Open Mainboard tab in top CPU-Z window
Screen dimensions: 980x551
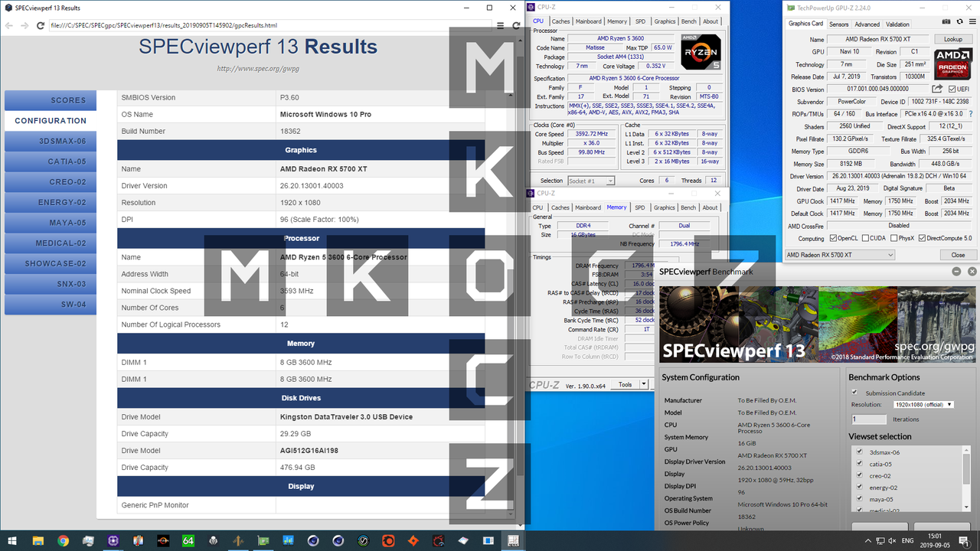pos(588,21)
